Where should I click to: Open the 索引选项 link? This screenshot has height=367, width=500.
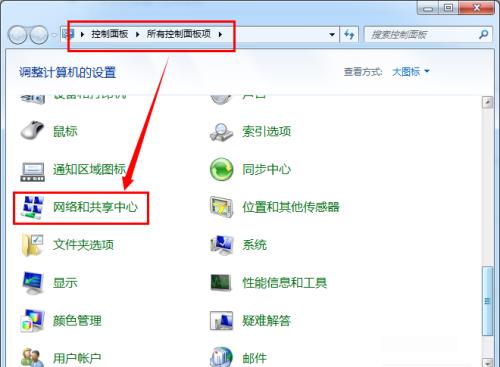tap(266, 131)
